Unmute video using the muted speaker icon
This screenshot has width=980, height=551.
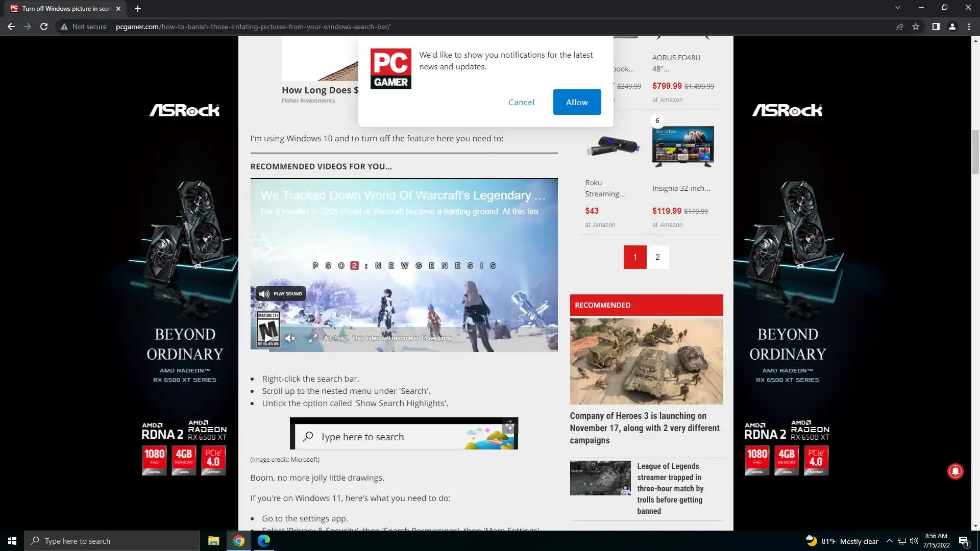[x=290, y=338]
